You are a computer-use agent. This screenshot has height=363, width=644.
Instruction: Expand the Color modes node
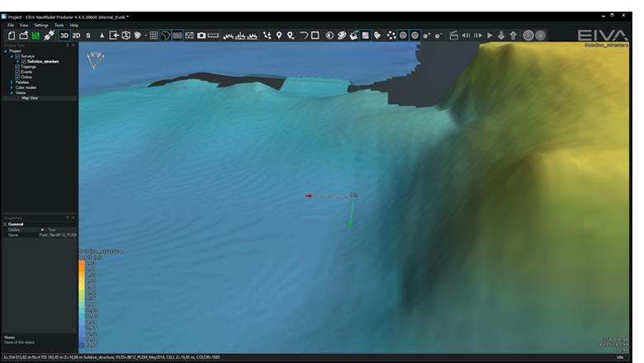[x=12, y=87]
